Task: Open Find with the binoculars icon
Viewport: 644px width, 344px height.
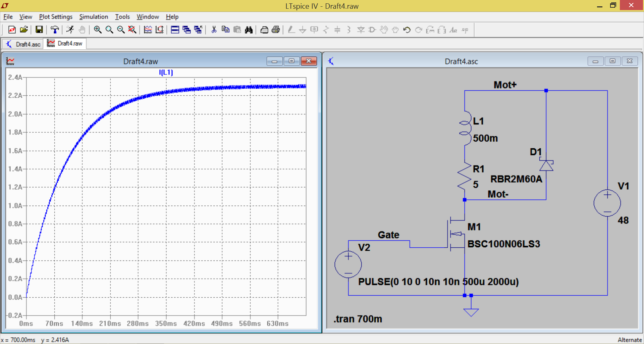Action: [x=249, y=30]
